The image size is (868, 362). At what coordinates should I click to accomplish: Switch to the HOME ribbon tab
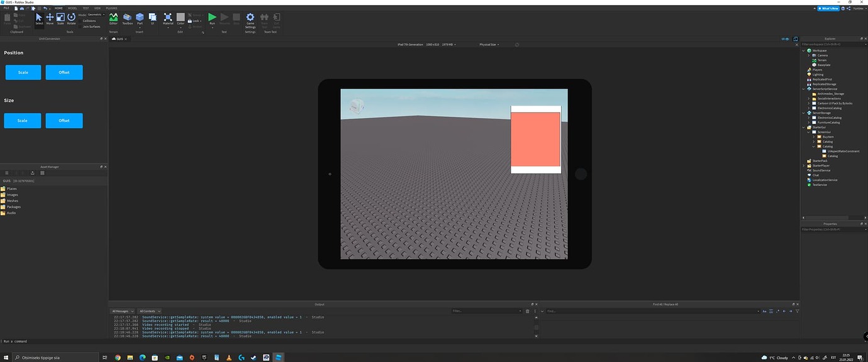click(58, 8)
